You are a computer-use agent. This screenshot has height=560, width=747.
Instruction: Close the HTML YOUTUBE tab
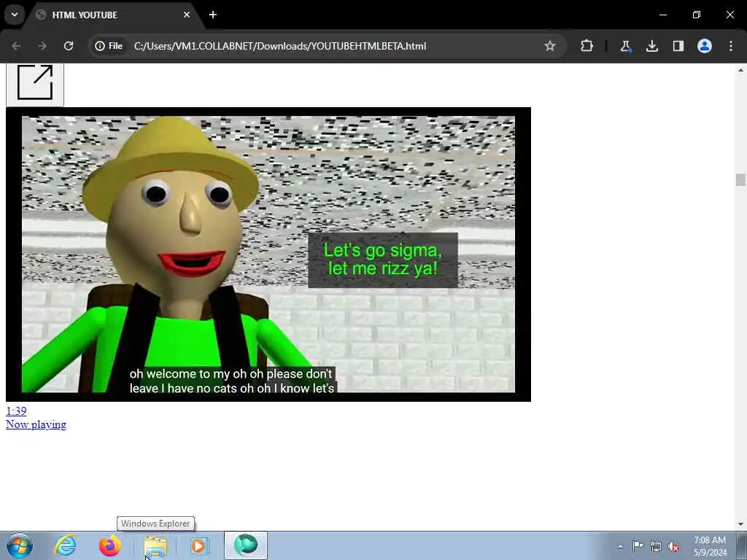pyautogui.click(x=187, y=15)
